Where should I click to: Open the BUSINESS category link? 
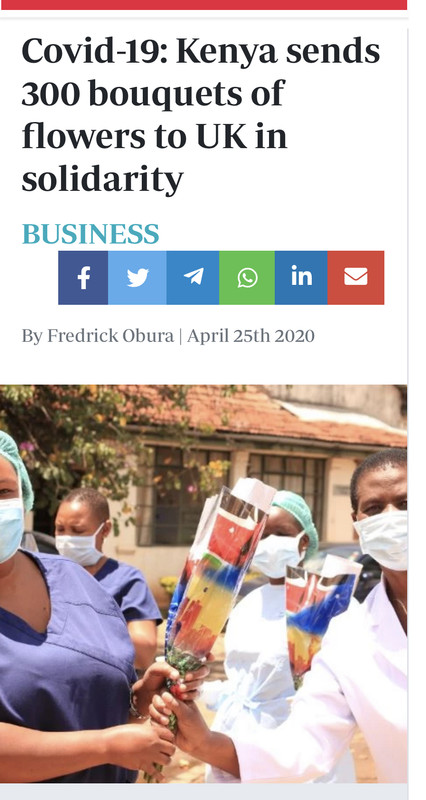(91, 234)
